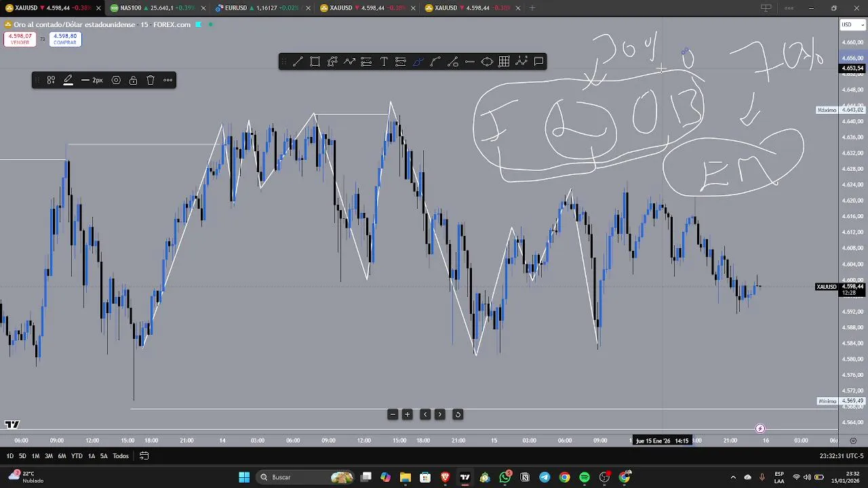
Task: Click the VENDER sell button
Action: [20, 39]
